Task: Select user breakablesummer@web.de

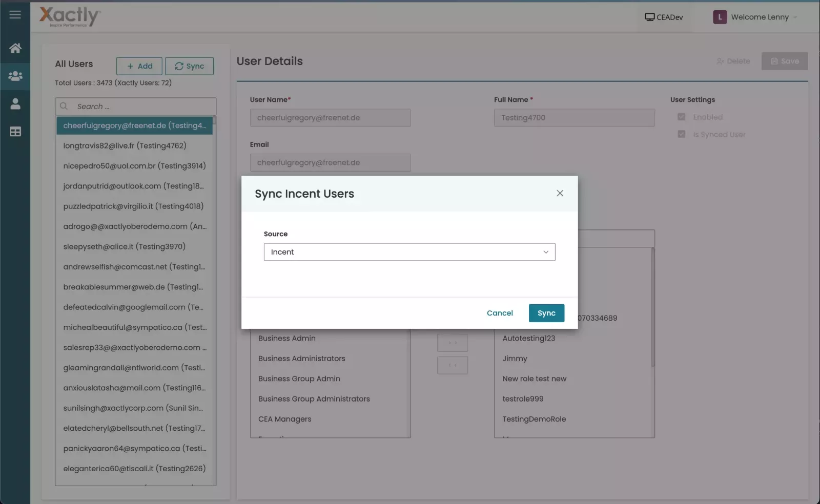Action: tap(134, 287)
